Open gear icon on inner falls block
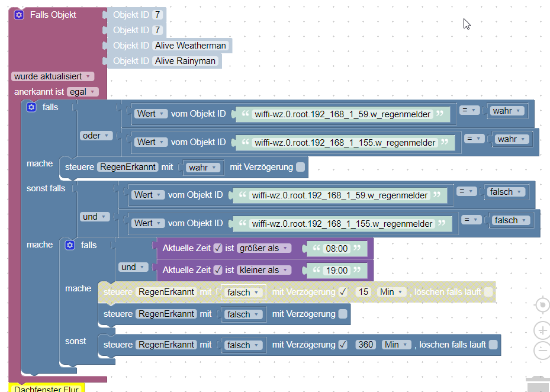The width and height of the screenshot is (550, 392). (x=70, y=245)
